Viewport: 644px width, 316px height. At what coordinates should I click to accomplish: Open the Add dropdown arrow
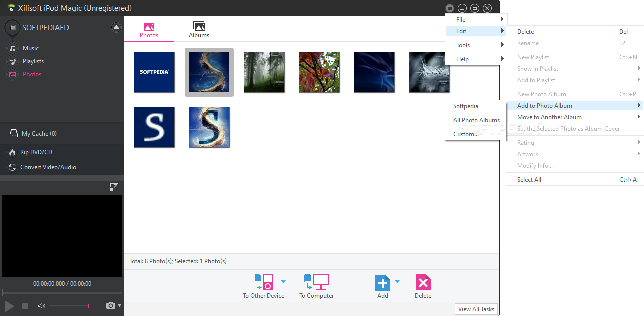click(397, 282)
